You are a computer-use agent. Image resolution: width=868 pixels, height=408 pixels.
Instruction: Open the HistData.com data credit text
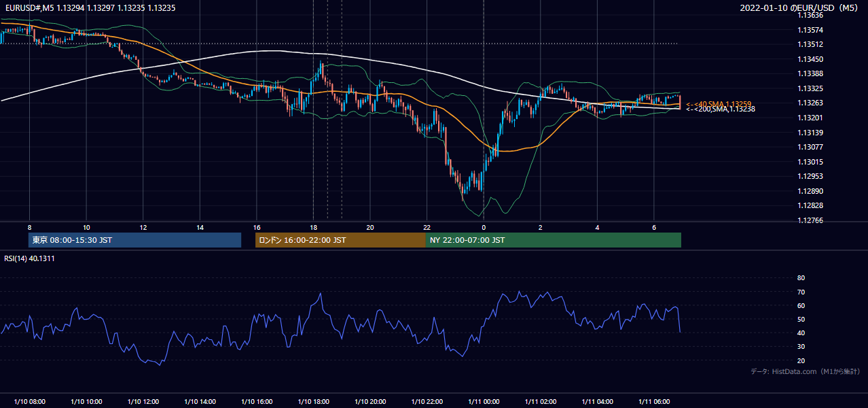pos(806,371)
